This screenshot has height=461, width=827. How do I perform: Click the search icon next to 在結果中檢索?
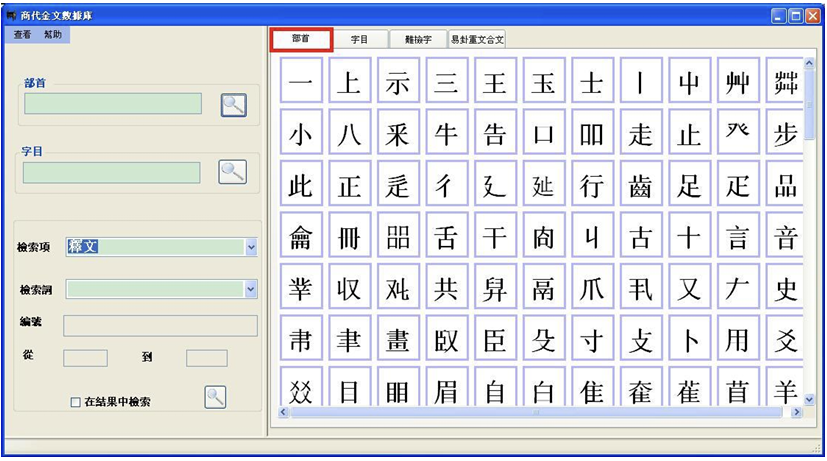[x=215, y=397]
